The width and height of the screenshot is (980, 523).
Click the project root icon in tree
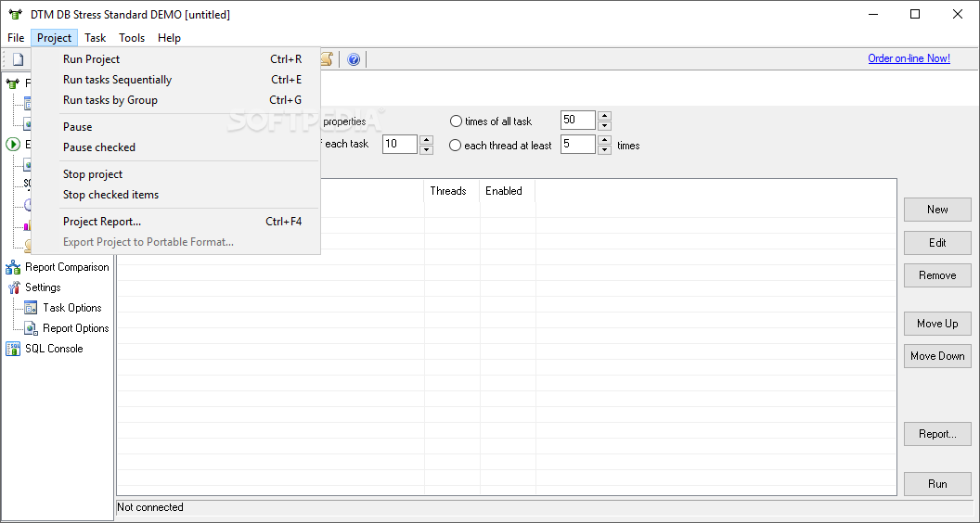point(13,83)
